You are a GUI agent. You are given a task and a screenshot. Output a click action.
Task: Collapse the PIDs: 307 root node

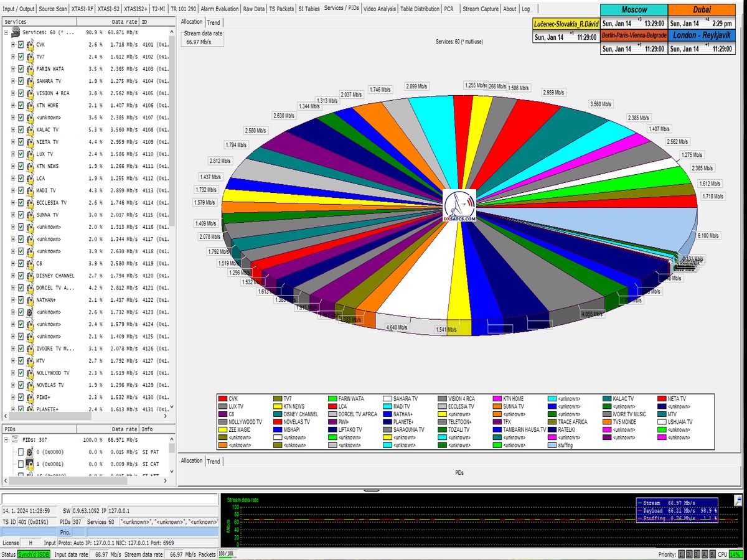6,441
